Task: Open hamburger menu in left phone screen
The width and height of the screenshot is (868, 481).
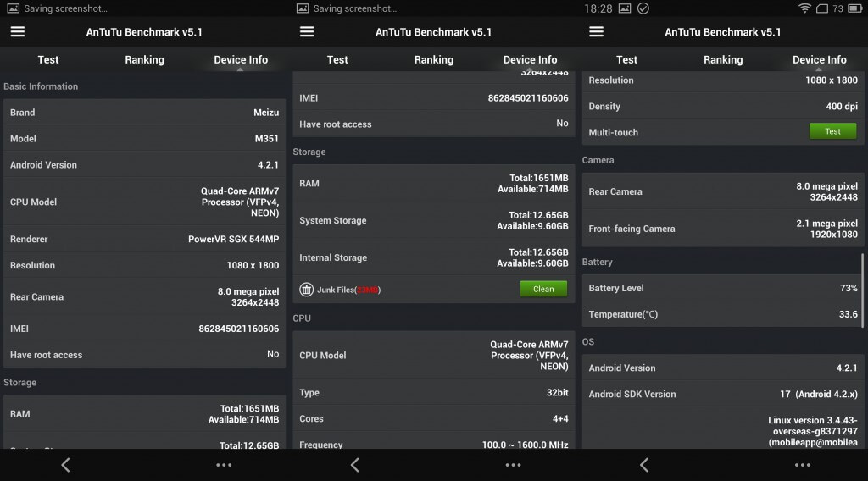Action: click(x=18, y=32)
